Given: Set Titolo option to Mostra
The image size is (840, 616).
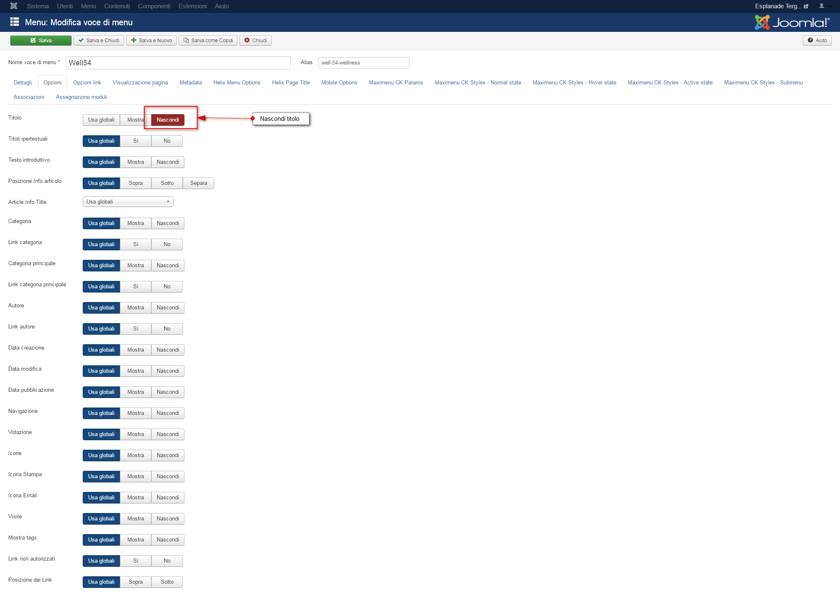Looking at the screenshot, I should [135, 120].
